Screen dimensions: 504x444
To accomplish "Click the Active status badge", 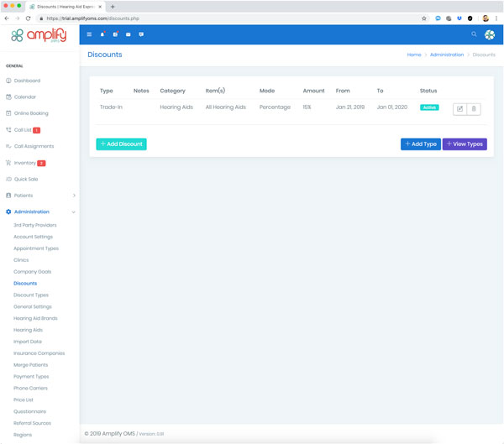I will [429, 107].
